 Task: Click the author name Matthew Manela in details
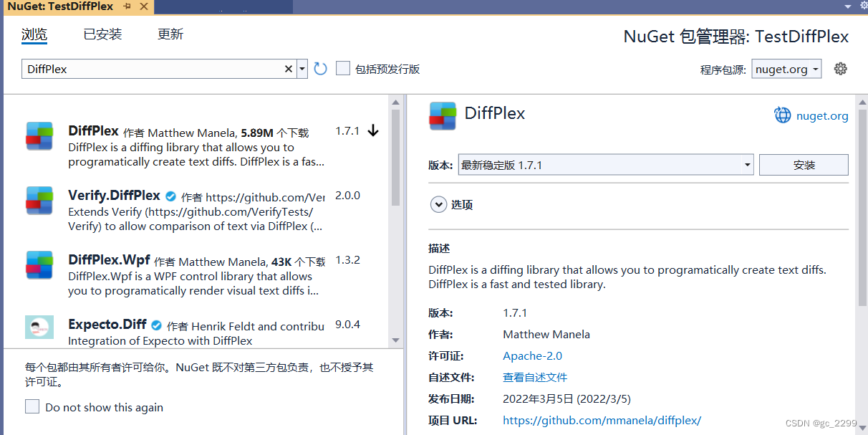coord(546,335)
